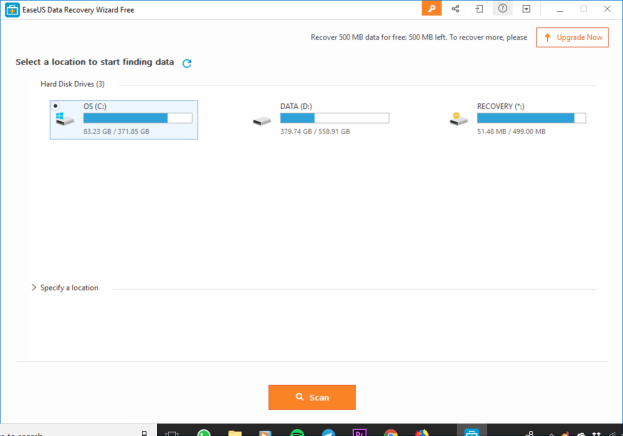Refresh the drive list

(x=187, y=63)
